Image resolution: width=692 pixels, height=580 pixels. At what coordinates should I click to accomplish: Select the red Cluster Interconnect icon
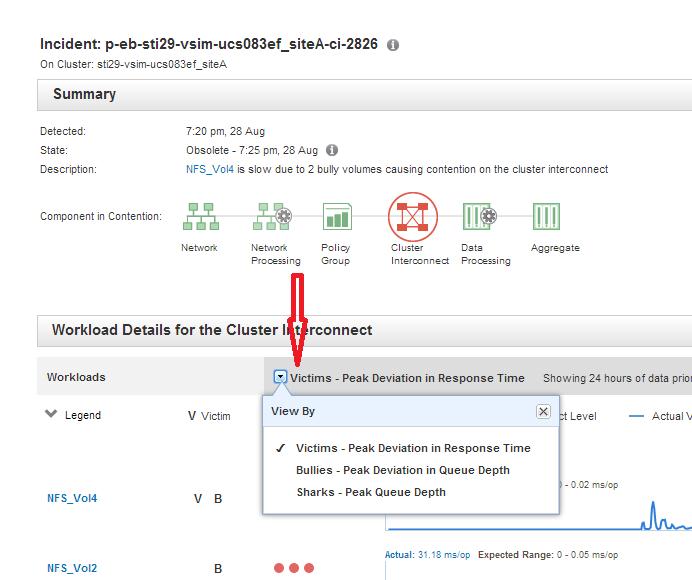[x=413, y=217]
